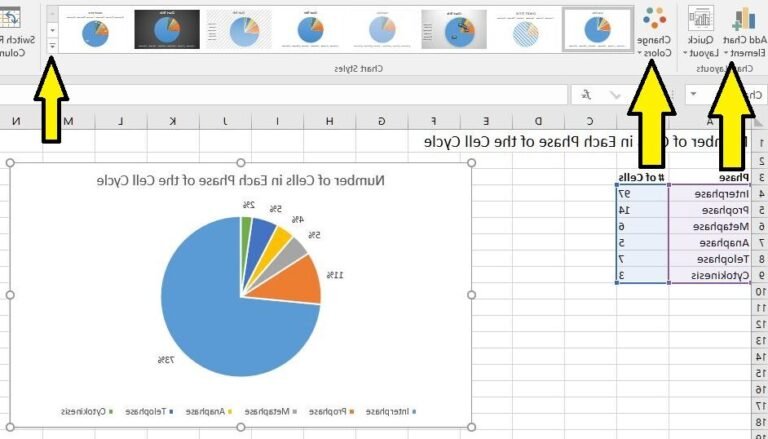The height and width of the screenshot is (439, 768).
Task: Select the Anaphase cell in the table
Action: (x=709, y=242)
